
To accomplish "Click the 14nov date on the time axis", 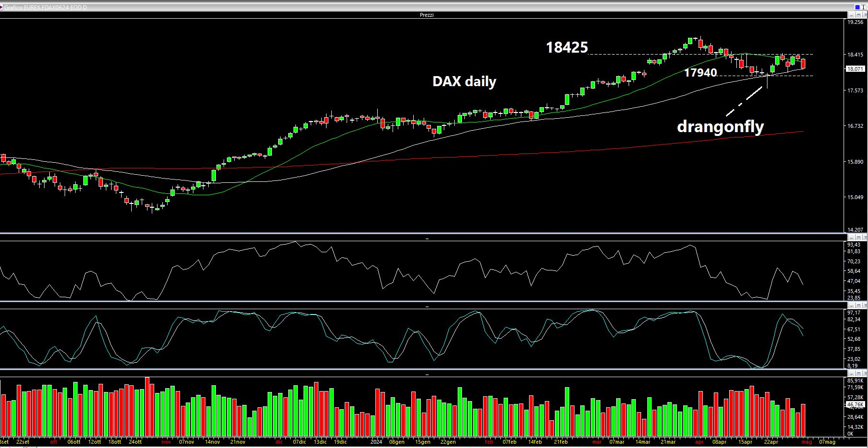I will (212, 442).
